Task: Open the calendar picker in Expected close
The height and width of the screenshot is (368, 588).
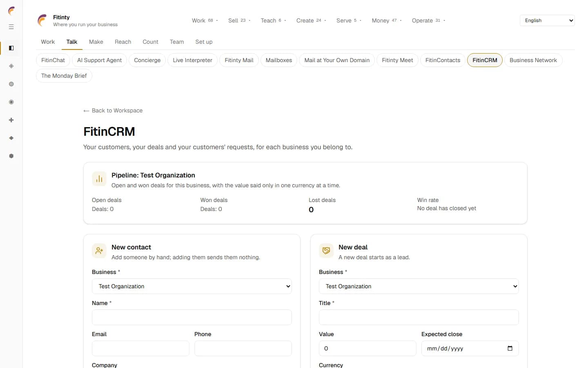Action: point(510,348)
